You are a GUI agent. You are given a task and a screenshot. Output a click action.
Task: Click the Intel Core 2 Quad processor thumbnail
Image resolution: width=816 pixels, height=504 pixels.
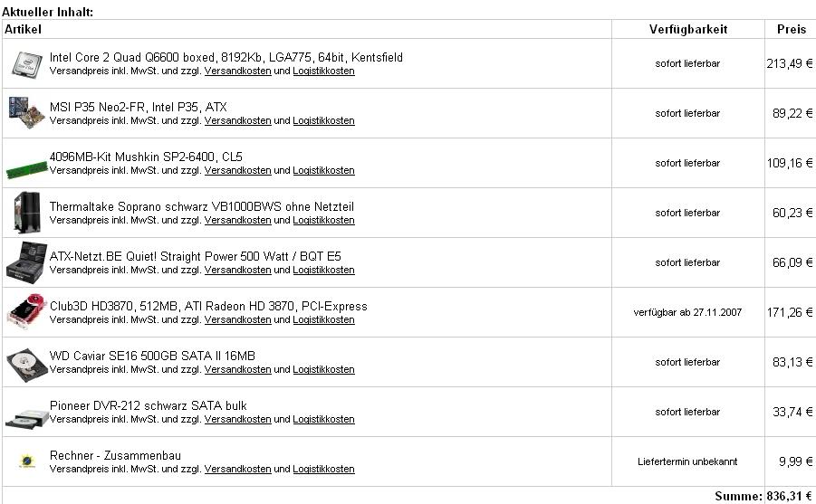pyautogui.click(x=27, y=64)
